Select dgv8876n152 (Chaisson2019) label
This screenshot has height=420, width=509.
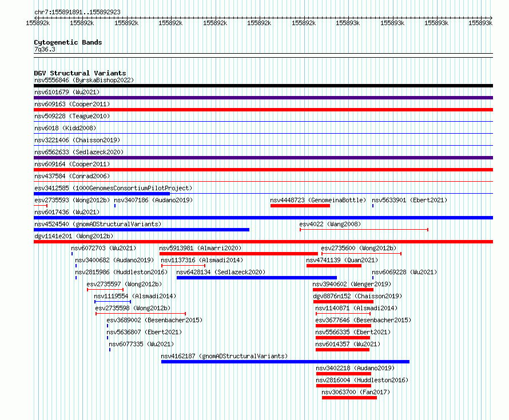pyautogui.click(x=357, y=296)
